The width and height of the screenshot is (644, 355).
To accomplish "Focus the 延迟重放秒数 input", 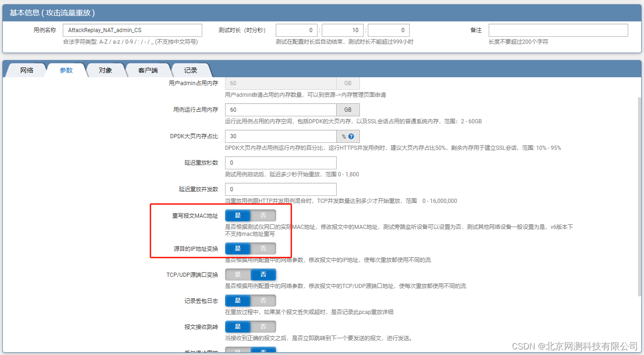I will coord(281,163).
